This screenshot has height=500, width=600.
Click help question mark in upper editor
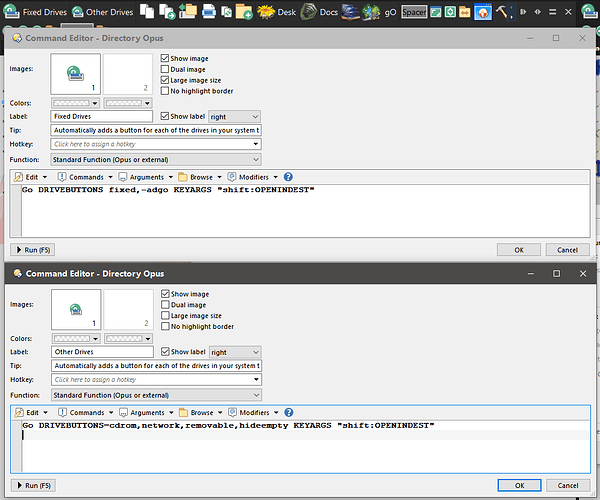(288, 177)
